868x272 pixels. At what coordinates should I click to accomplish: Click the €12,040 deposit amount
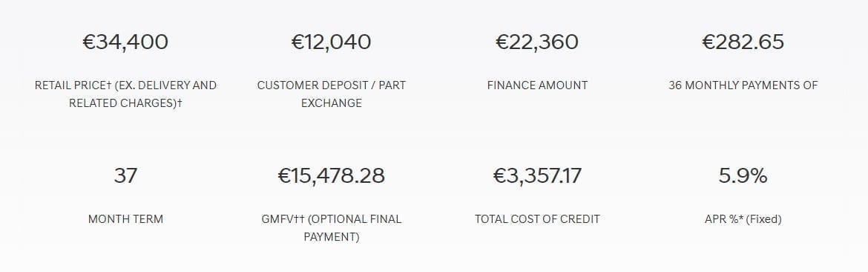coord(331,42)
